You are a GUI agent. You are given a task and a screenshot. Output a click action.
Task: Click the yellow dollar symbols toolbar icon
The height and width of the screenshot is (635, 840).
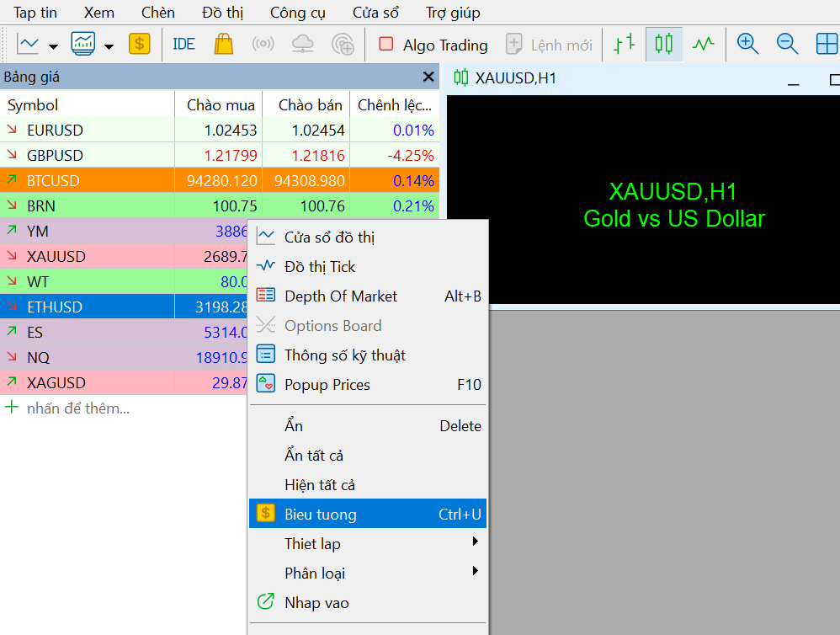pos(139,44)
